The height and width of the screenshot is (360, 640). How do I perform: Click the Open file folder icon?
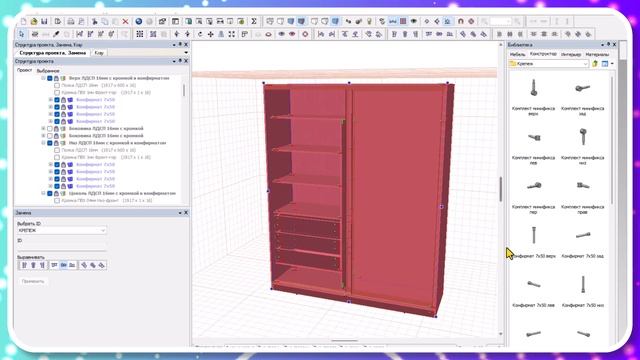(34, 21)
